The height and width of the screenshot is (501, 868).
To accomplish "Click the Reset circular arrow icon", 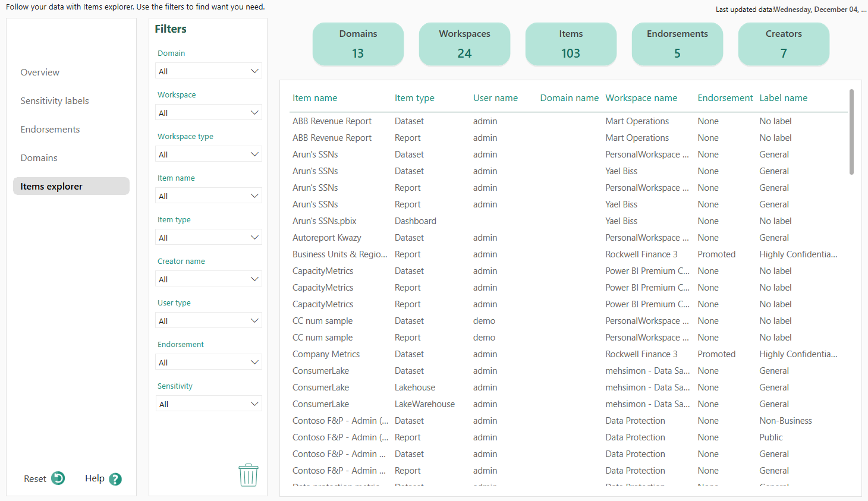I will tap(58, 478).
